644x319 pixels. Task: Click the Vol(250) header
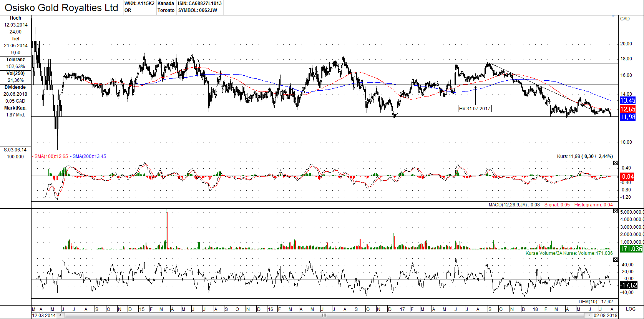(15, 73)
